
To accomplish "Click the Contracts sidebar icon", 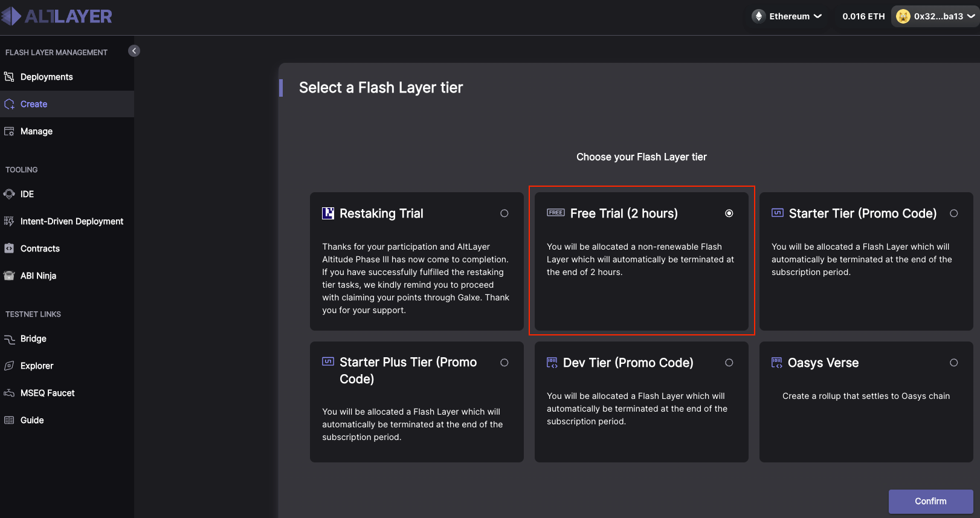I will 9,248.
